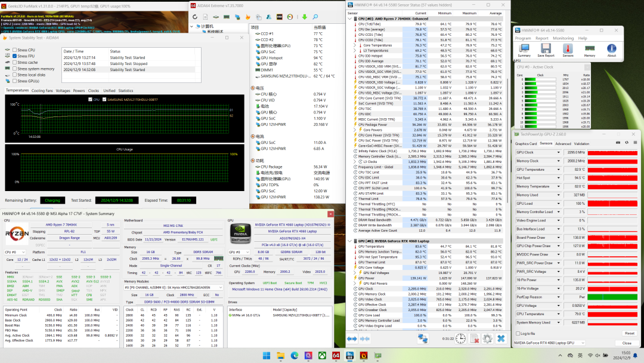The width and height of the screenshot is (644, 363).
Task: Open the AIDA64 gauge benchmark icon
Action: (290, 17)
